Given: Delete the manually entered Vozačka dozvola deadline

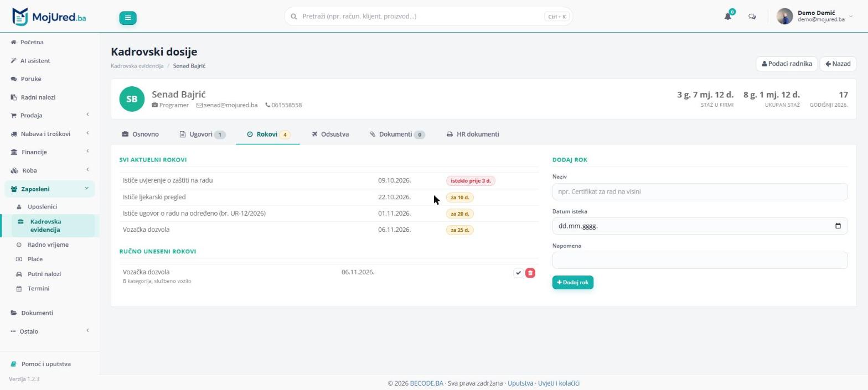Looking at the screenshot, I should [x=530, y=273].
